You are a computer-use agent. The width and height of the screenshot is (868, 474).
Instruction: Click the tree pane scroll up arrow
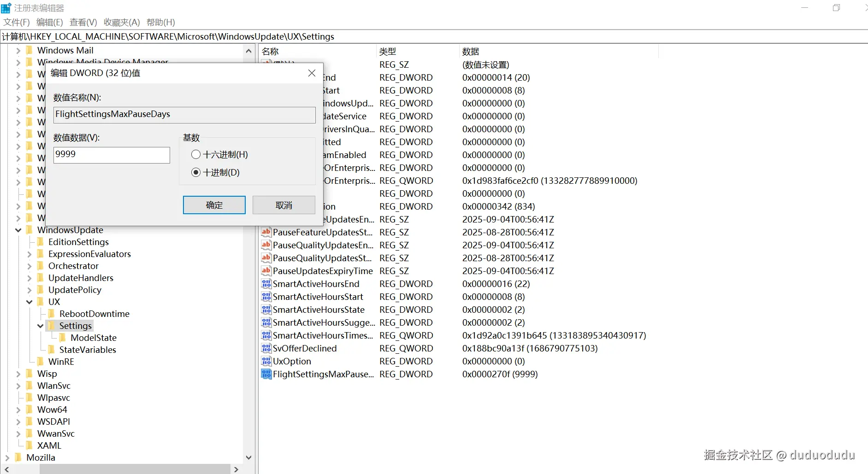point(249,51)
